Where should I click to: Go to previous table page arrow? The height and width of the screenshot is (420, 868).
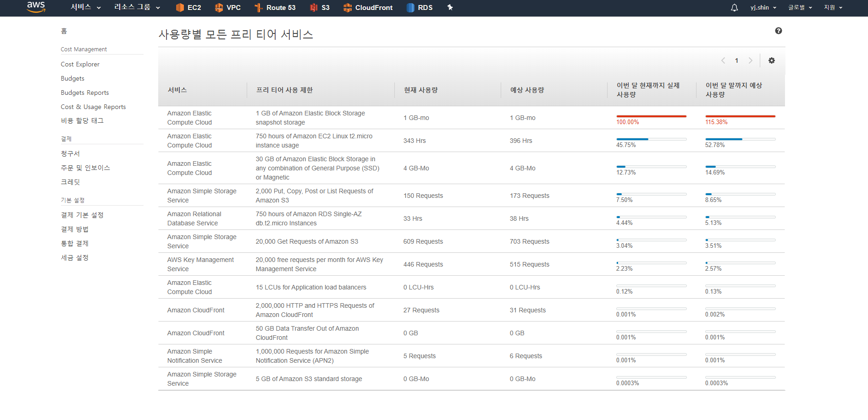click(x=723, y=60)
